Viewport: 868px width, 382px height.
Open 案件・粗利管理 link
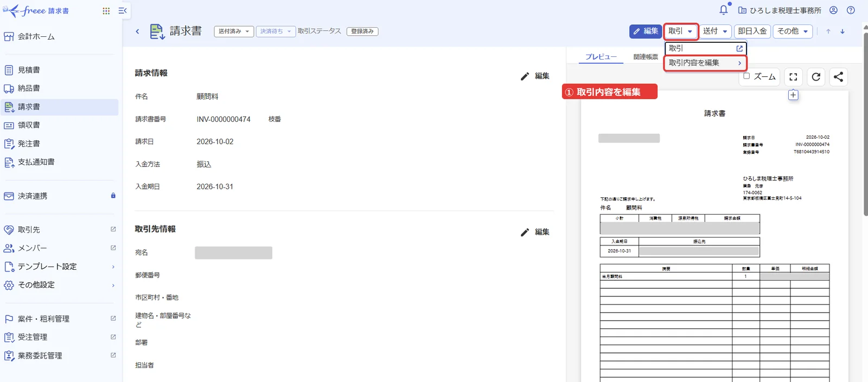[60, 319]
